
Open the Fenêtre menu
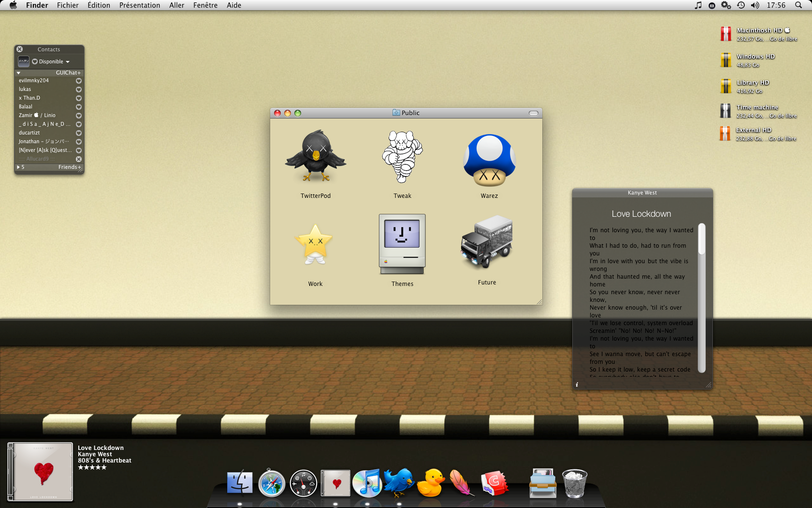pyautogui.click(x=205, y=5)
